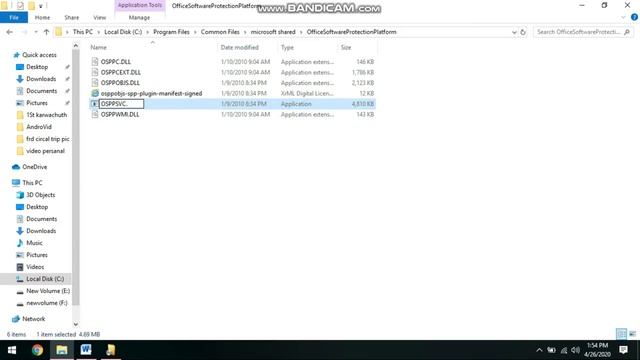Open the Share ribbon tab
The width and height of the screenshot is (640, 360).
tap(71, 18)
